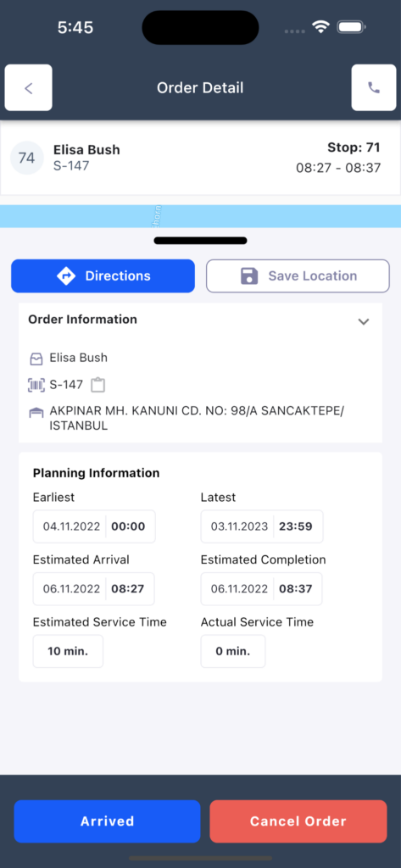
Task: Copy order code with clipboard icon
Action: [98, 385]
